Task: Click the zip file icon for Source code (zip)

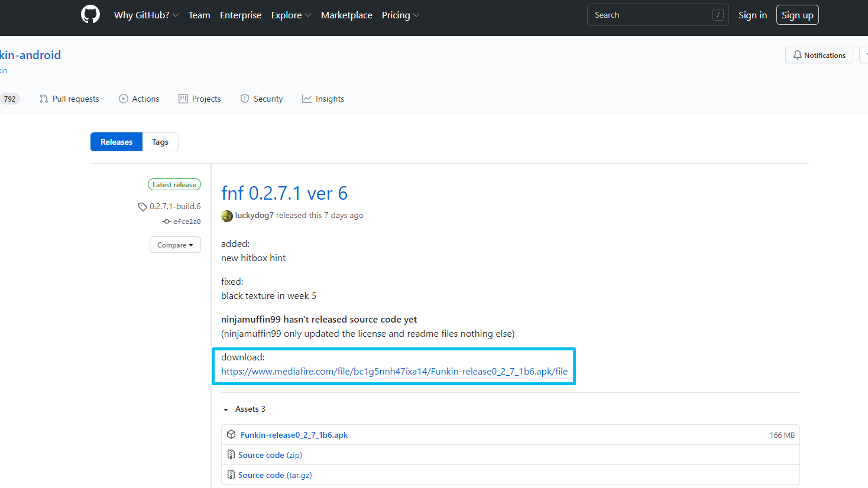Action: (x=231, y=455)
